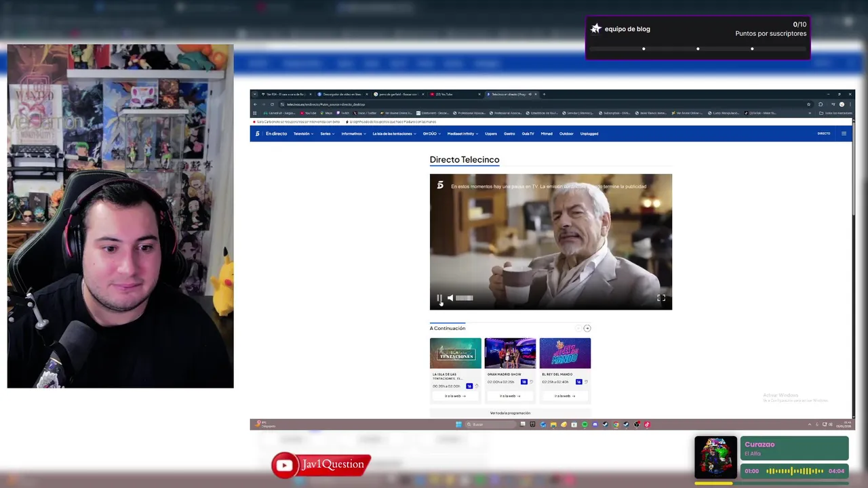
Task: Open the Gamesfull bookmark
Action: coord(279,113)
